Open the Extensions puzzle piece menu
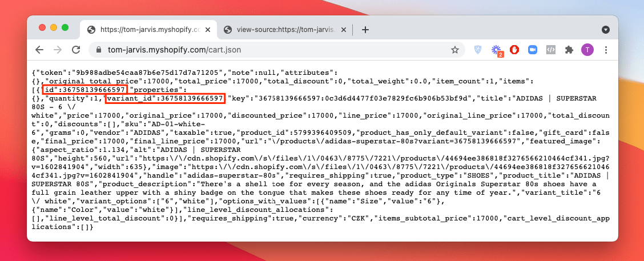 [569, 50]
